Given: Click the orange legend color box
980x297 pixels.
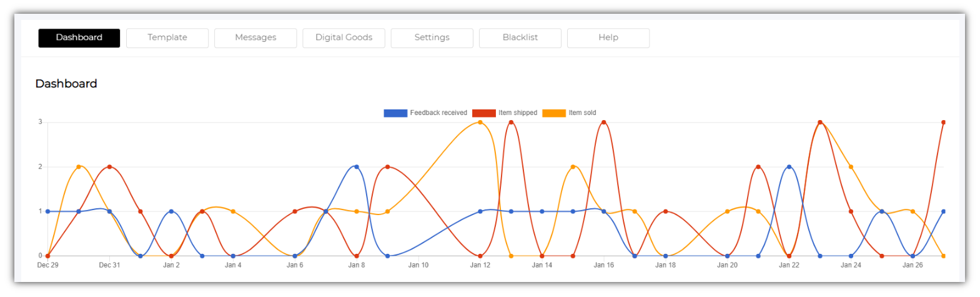Looking at the screenshot, I should coord(553,113).
